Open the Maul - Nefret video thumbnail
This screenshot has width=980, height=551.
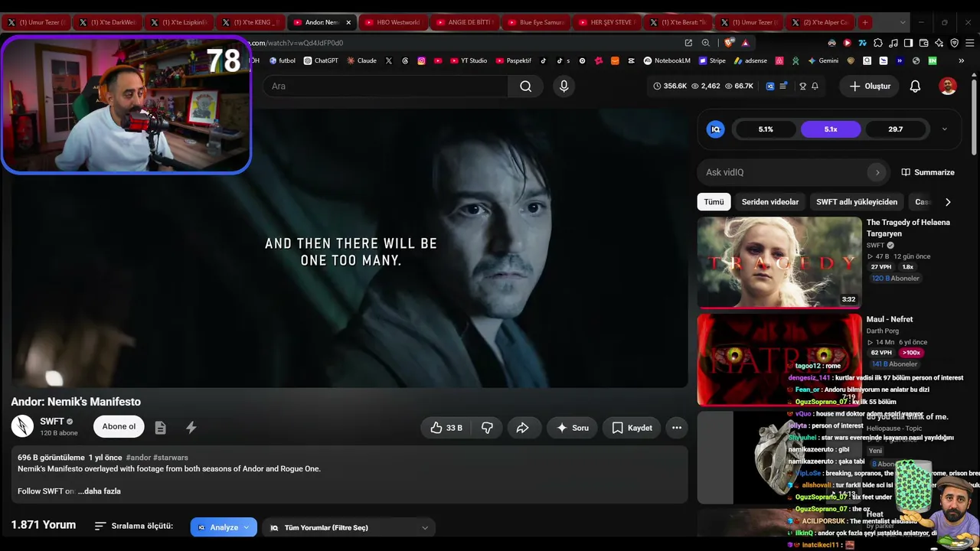(779, 360)
